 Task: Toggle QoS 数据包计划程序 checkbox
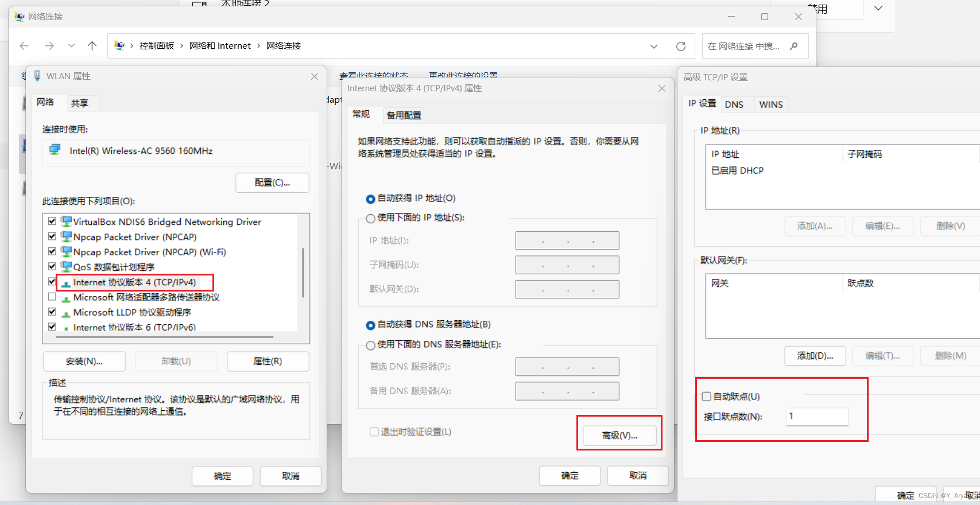point(52,266)
